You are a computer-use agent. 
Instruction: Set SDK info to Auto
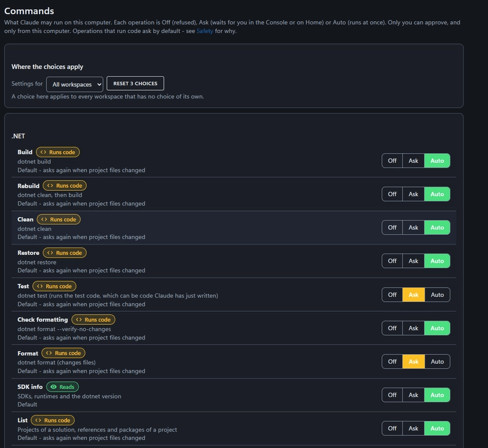[437, 395]
